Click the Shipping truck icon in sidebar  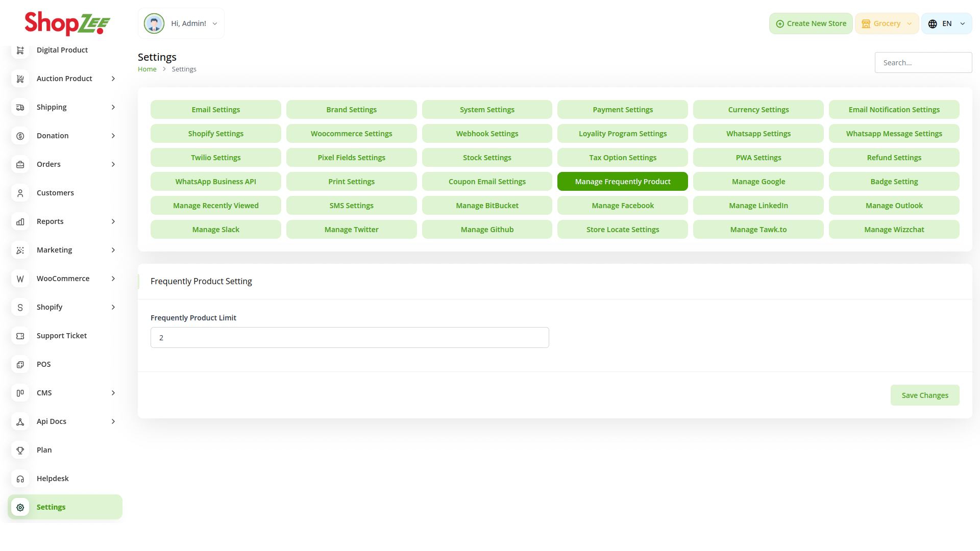20,107
